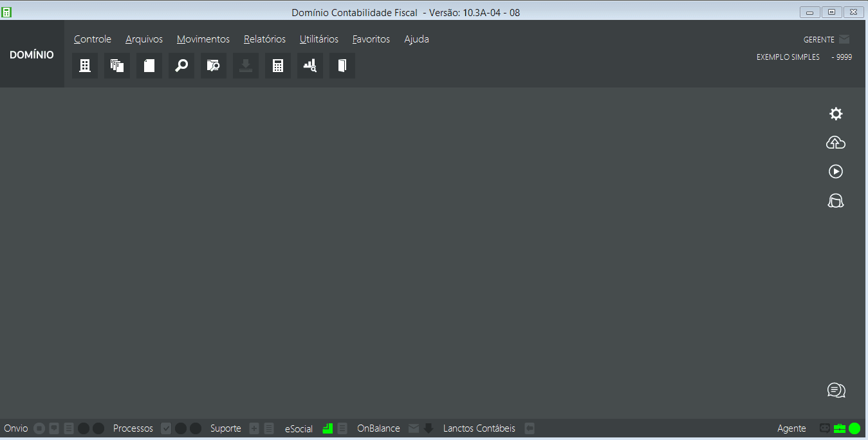The image size is (868, 440).
Task: Click the folder search toolbar icon
Action: pos(213,65)
